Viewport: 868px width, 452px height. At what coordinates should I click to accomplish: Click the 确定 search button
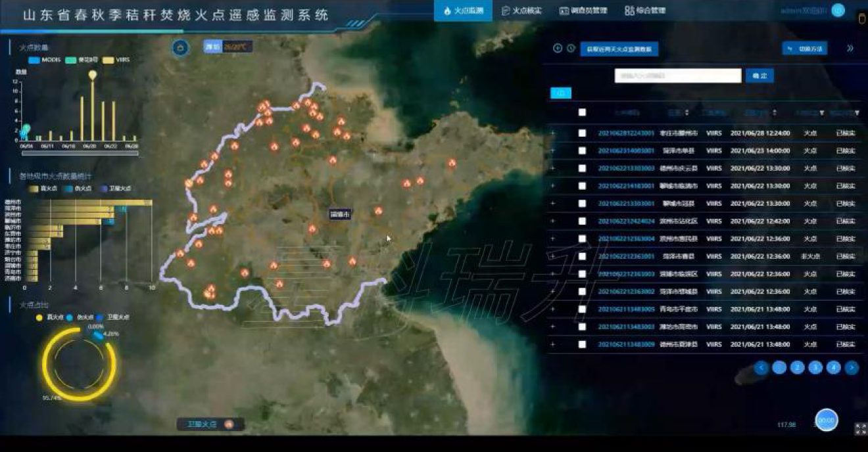759,76
